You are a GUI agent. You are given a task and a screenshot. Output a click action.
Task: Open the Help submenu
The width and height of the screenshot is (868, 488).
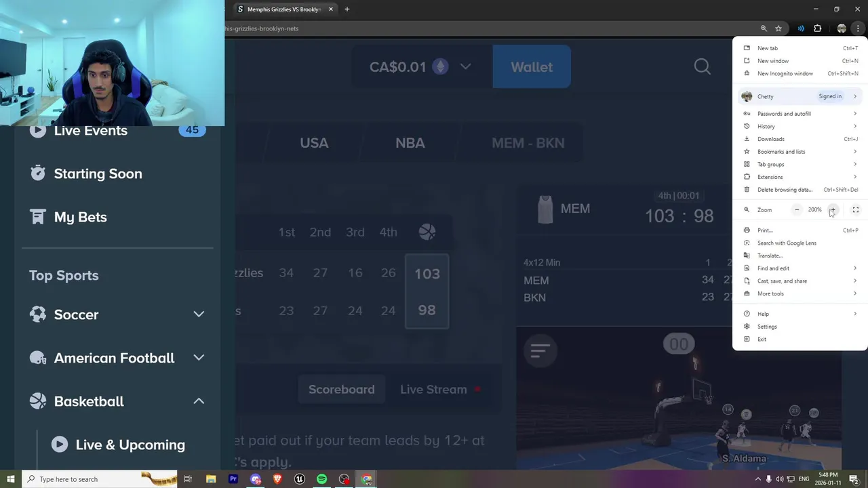click(x=800, y=314)
